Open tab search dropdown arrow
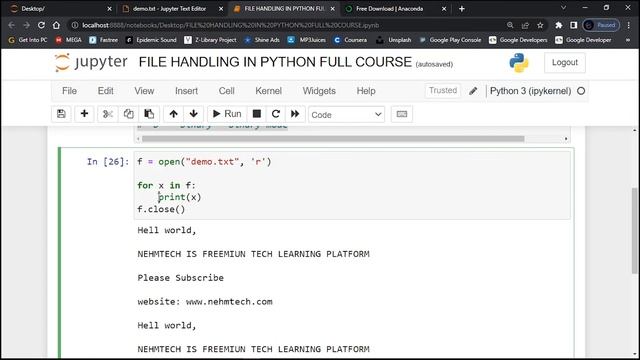Viewport: 640px width, 360px height. pyautogui.click(x=564, y=8)
